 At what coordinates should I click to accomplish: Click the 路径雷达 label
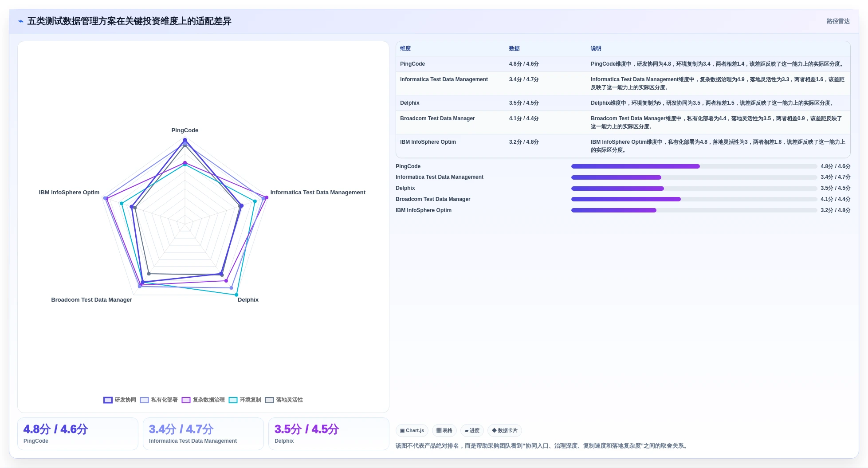point(838,21)
